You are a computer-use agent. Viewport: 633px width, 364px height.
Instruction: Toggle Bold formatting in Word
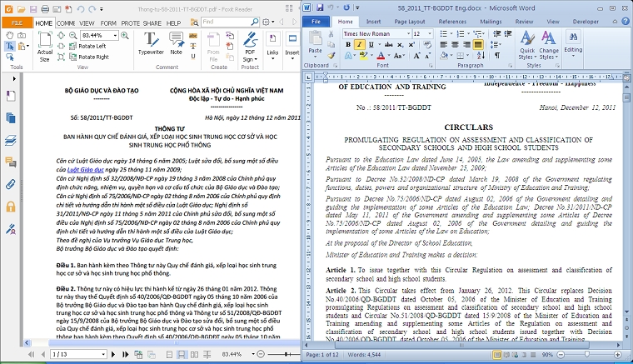click(348, 45)
